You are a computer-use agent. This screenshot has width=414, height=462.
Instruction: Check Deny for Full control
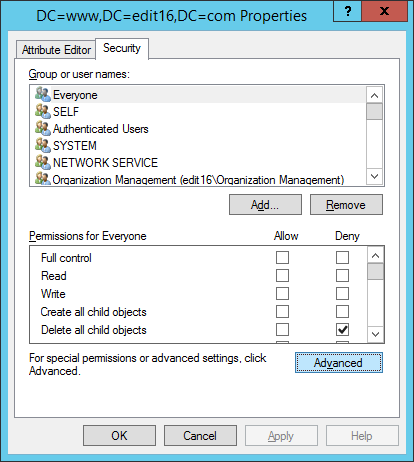[x=342, y=258]
